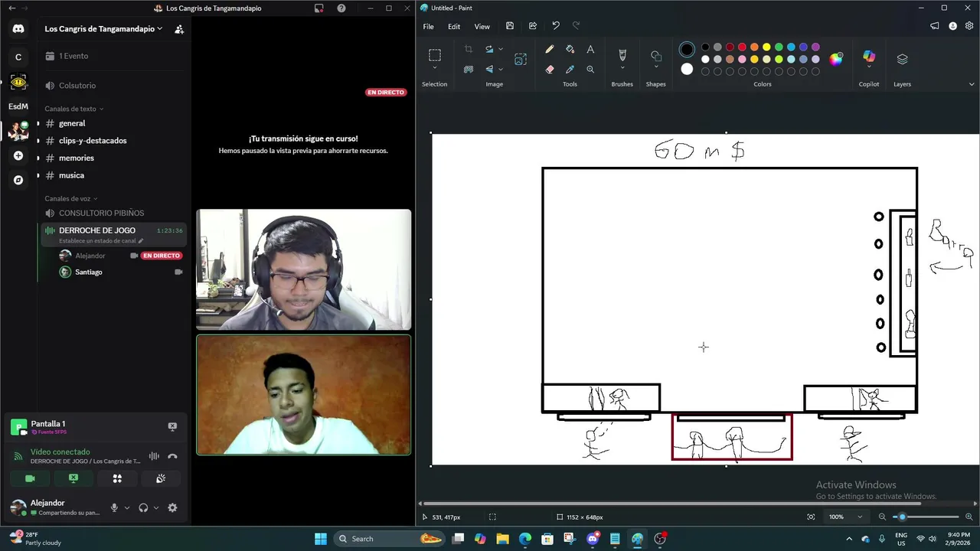Click the Remove background icon in Paint

[x=469, y=69]
